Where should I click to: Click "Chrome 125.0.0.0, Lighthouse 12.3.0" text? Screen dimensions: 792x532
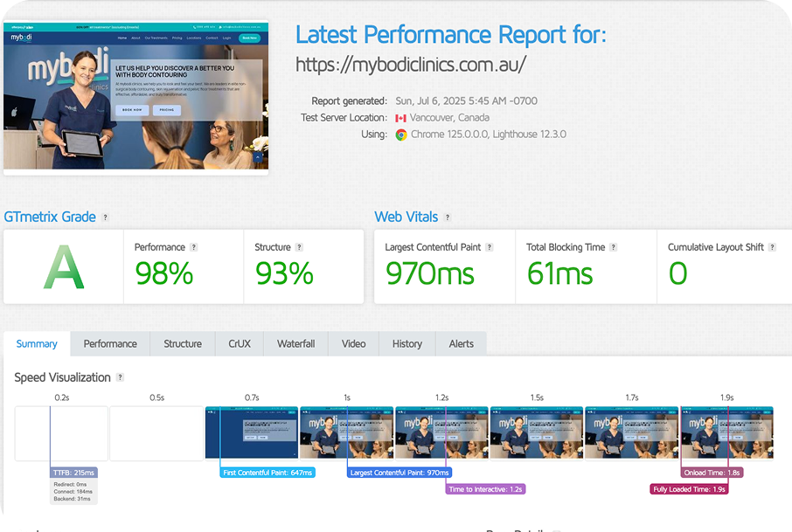coord(489,135)
